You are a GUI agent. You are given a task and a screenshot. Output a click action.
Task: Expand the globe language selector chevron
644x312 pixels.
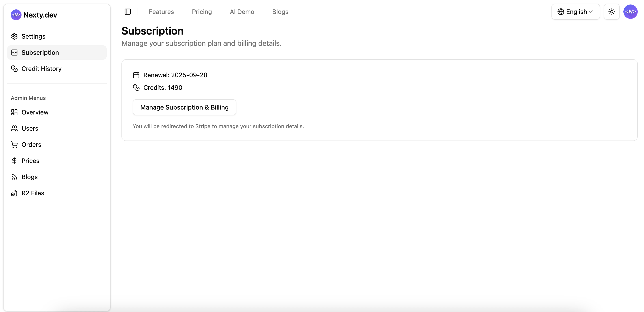[x=591, y=11]
